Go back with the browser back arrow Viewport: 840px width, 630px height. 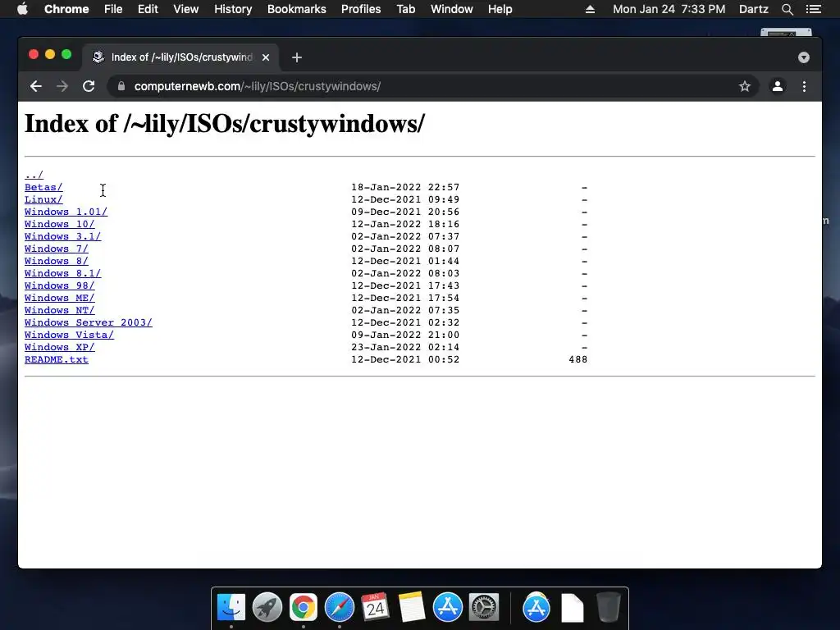click(36, 86)
